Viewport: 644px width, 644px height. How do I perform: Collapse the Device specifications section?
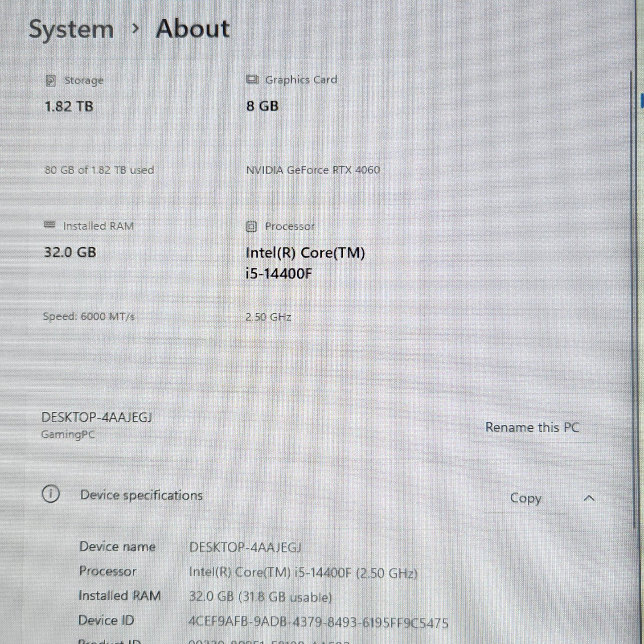(x=589, y=498)
